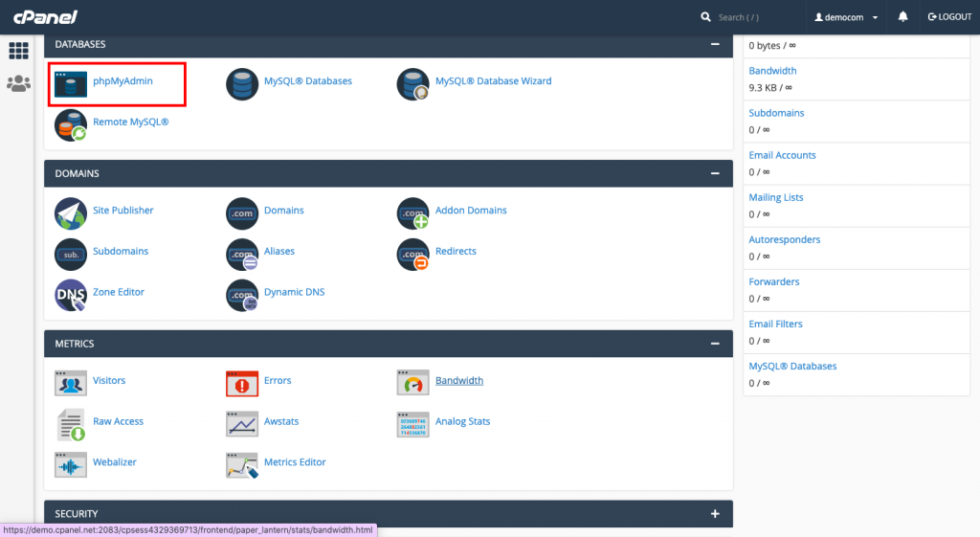Click the Analog Stats icon

click(413, 424)
